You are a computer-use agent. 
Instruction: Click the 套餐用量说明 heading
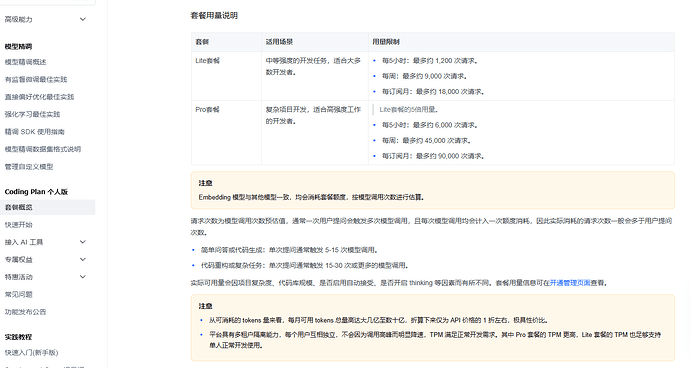(x=214, y=15)
